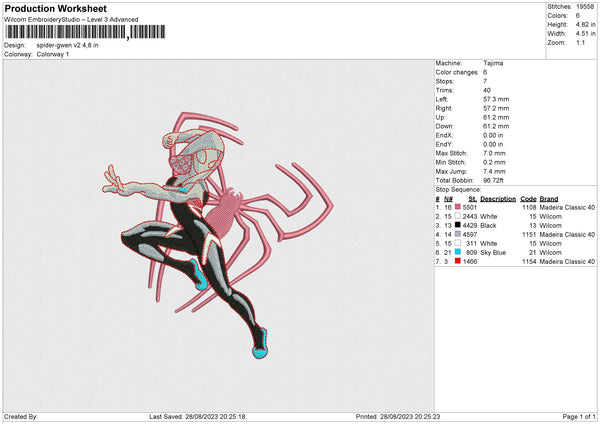Click the pink swatch for stop 1

point(458,207)
